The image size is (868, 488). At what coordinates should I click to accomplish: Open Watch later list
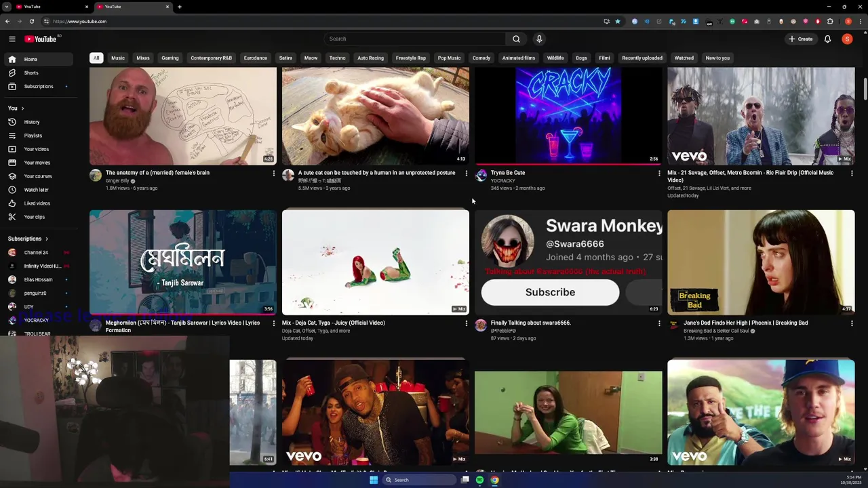(x=39, y=190)
